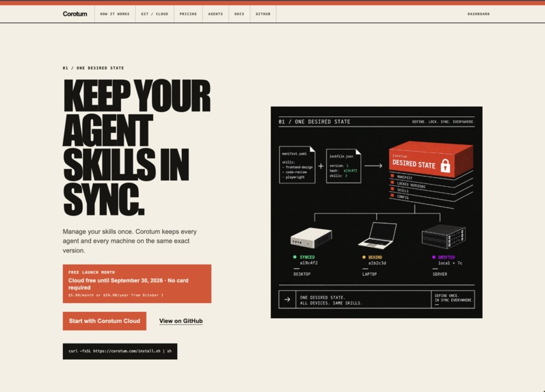Click the LOCKED VERSIONS layer label

pyautogui.click(x=411, y=185)
